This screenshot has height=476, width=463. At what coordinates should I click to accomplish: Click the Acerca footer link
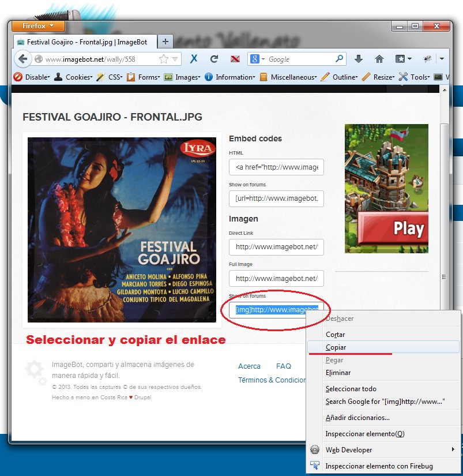pyautogui.click(x=249, y=366)
